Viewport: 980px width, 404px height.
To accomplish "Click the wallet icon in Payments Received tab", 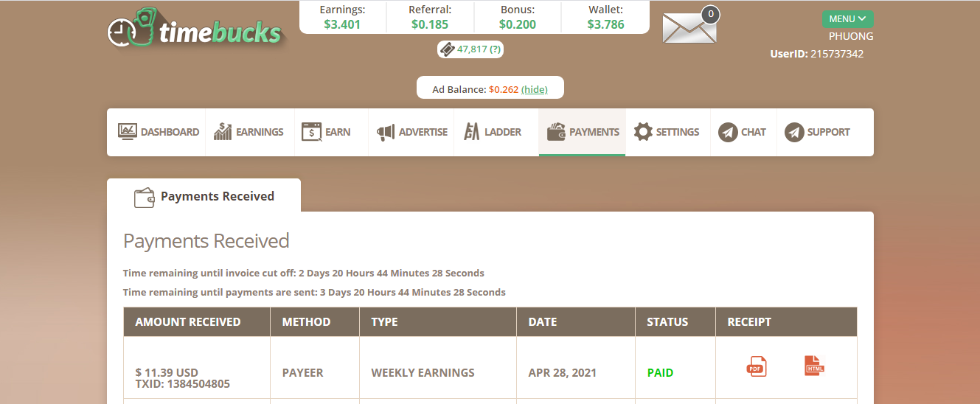I will coord(144,197).
